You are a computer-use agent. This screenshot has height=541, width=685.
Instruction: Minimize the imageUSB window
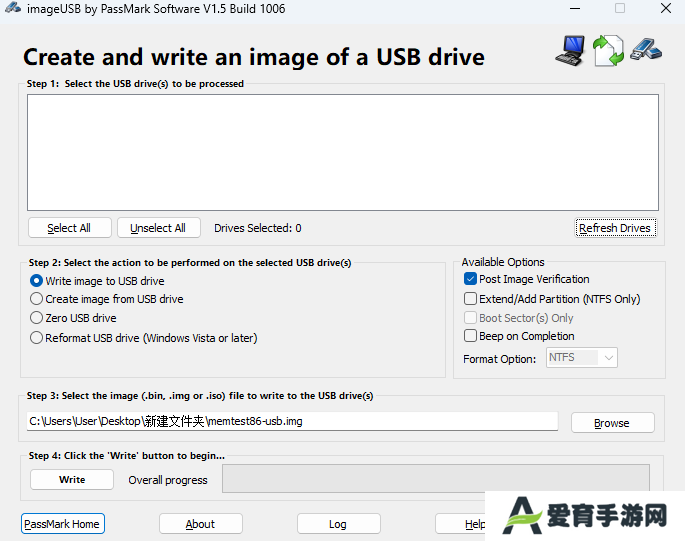tap(575, 8)
